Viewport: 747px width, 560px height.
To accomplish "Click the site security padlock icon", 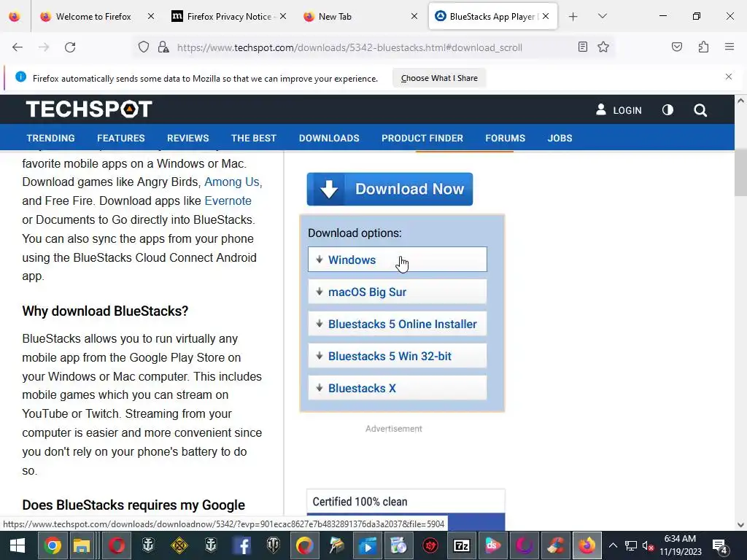I will 163,47.
